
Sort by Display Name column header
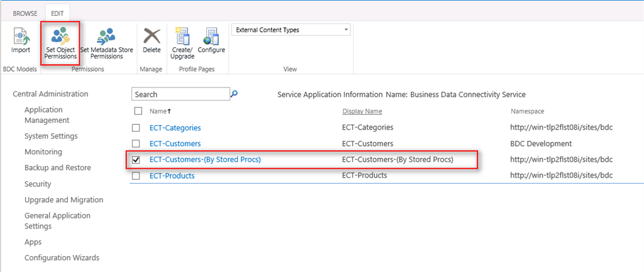coord(362,111)
